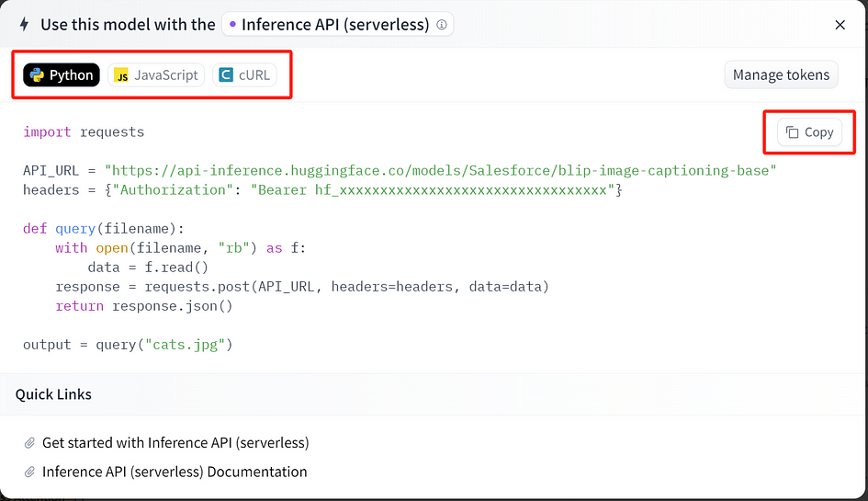
Task: Click the Python logo icon
Action: pos(37,74)
